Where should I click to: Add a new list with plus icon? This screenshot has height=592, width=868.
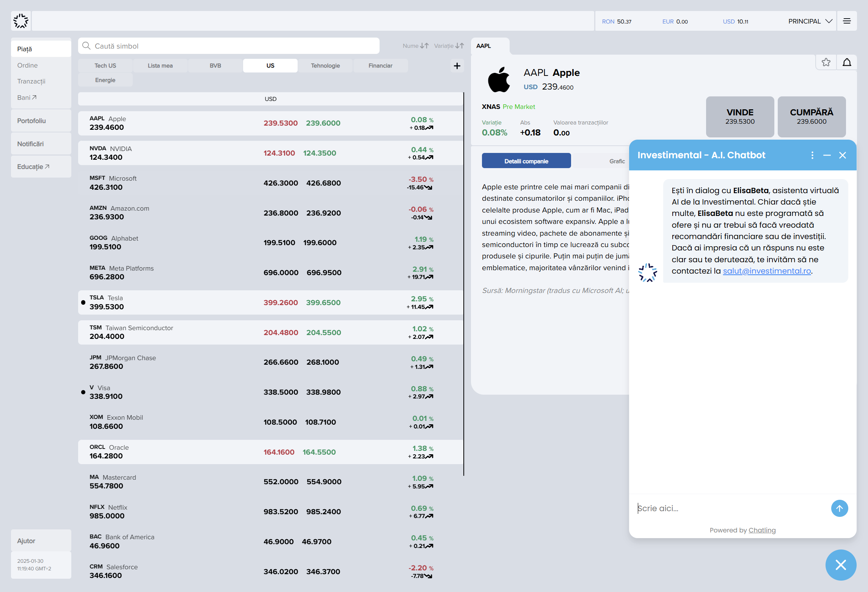pyautogui.click(x=457, y=66)
